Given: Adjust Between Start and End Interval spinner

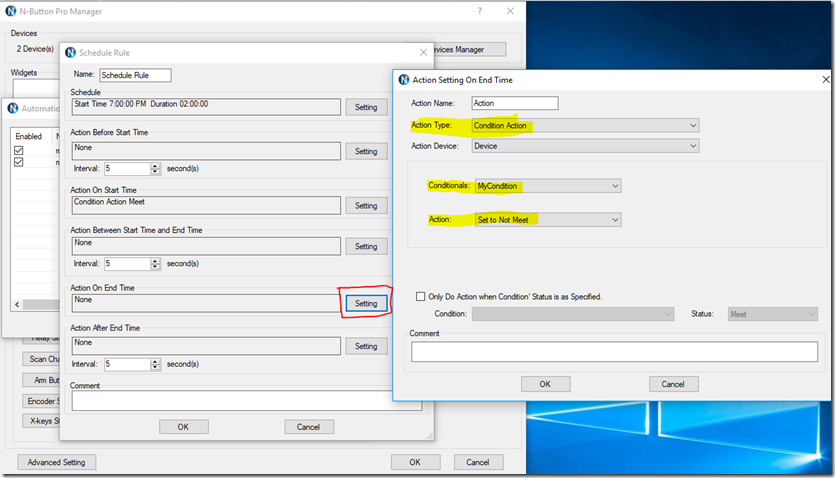Looking at the screenshot, I should point(155,263).
